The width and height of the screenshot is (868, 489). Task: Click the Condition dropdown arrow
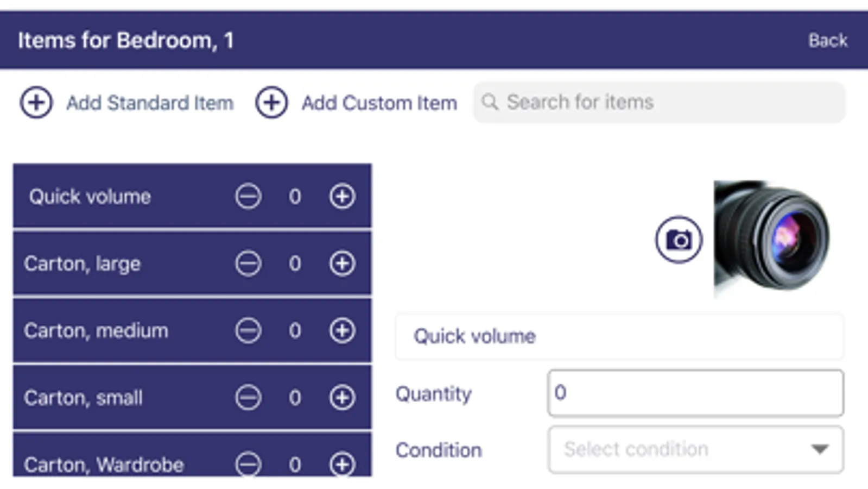(x=820, y=449)
